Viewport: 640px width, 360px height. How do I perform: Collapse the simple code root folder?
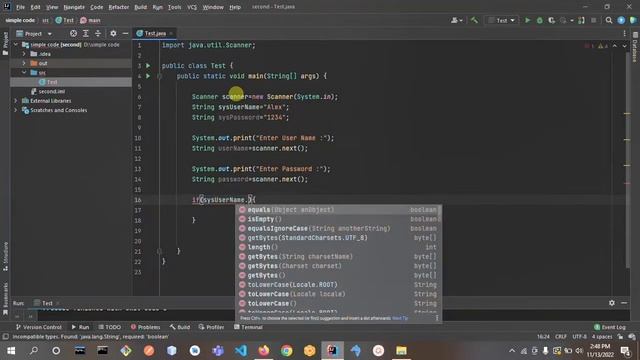click(x=16, y=44)
